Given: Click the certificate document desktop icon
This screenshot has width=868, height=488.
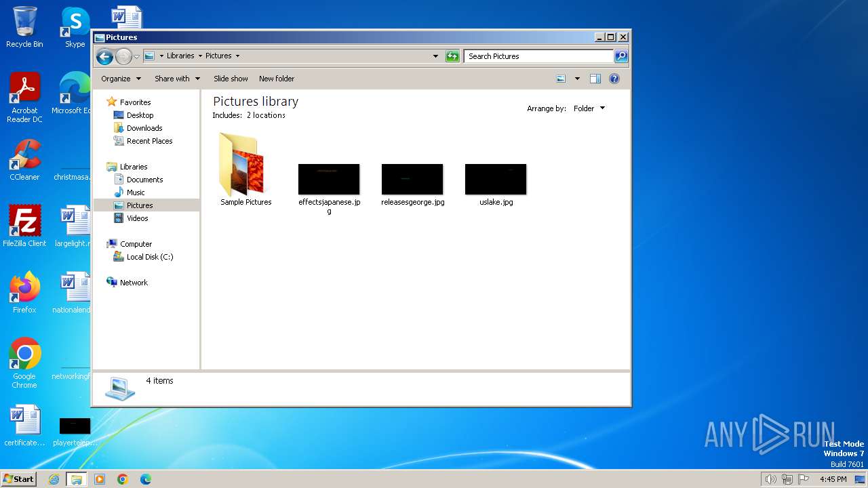Looking at the screenshot, I should (x=24, y=426).
